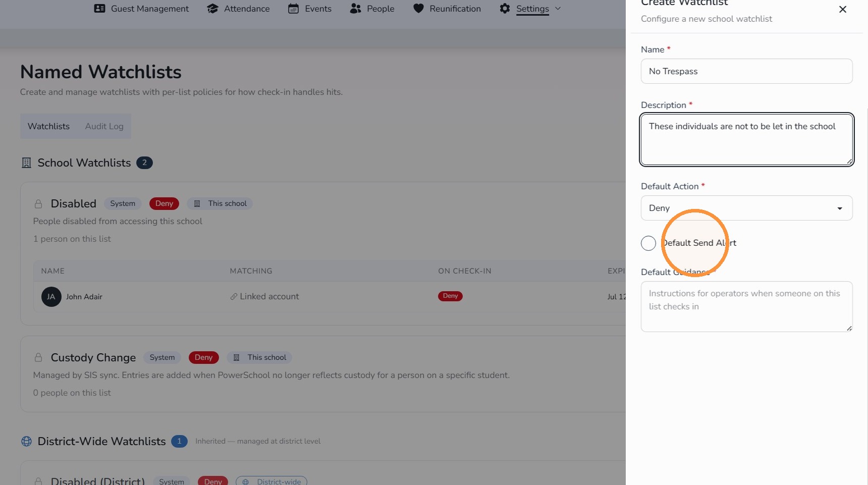Viewport: 868px width, 485px height.
Task: Click the Description resize handle corner
Action: pos(849,161)
